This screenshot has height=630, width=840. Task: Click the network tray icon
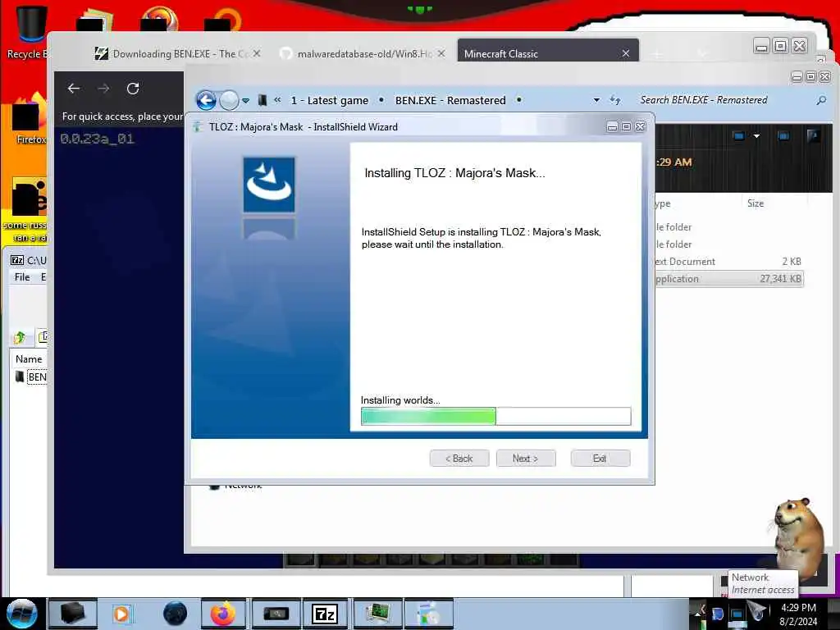pos(737,614)
